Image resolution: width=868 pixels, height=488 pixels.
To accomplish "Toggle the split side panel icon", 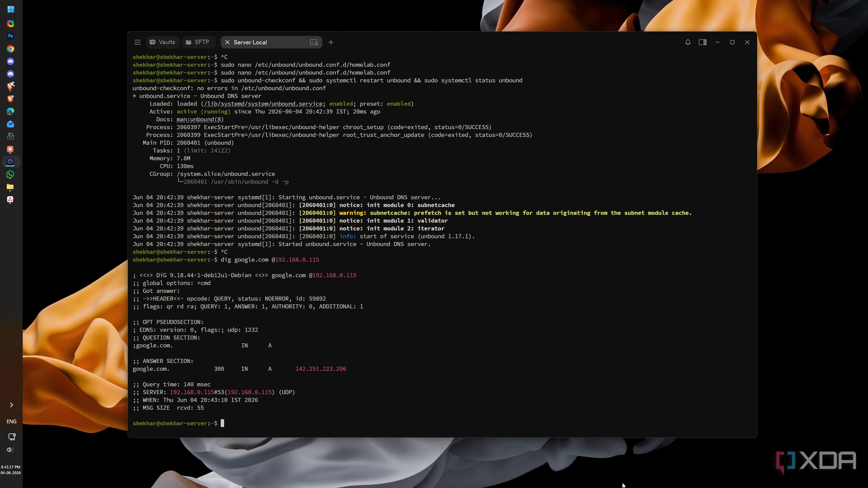I will coord(703,42).
